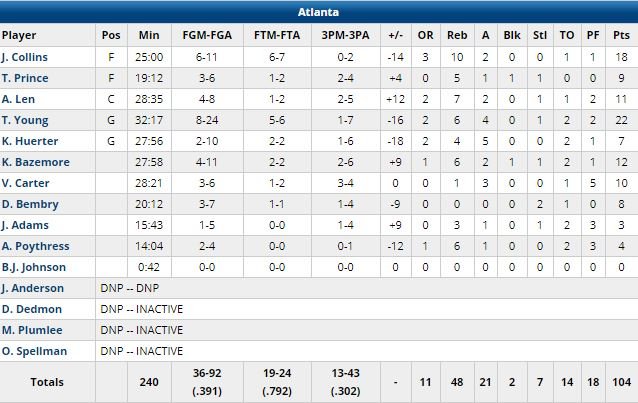The image size is (638, 403).
Task: Open J. Collins player page
Action: tap(25, 57)
